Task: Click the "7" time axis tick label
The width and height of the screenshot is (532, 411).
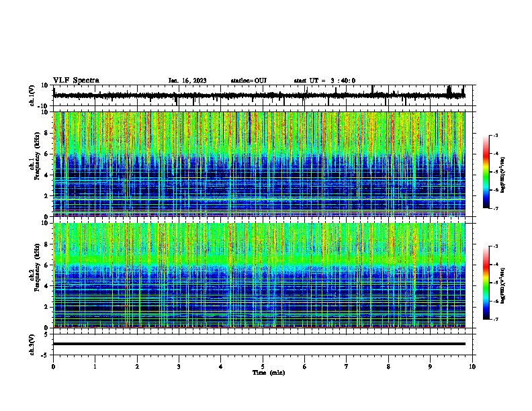Action: [x=347, y=367]
